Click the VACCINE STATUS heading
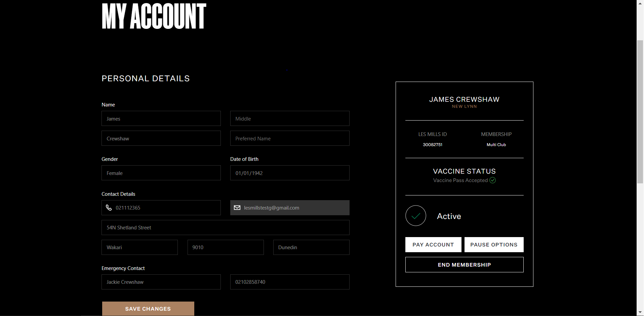 pos(464,171)
